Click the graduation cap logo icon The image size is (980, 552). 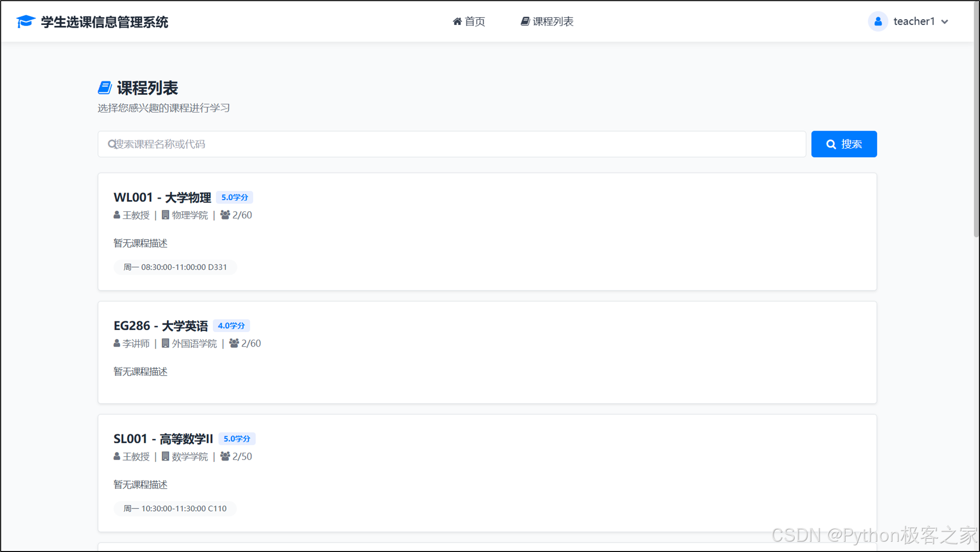pos(25,22)
